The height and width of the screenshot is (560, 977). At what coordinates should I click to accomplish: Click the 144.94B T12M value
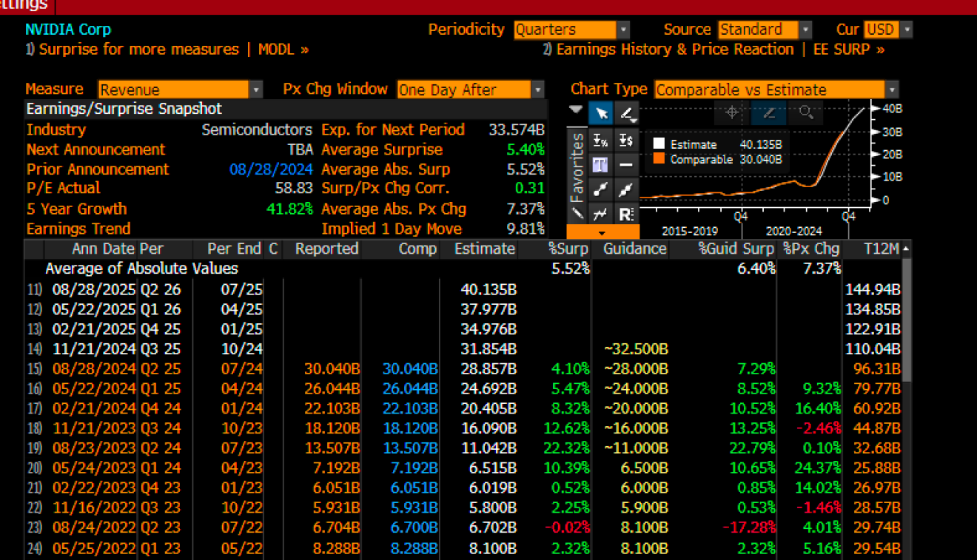pyautogui.click(x=873, y=289)
